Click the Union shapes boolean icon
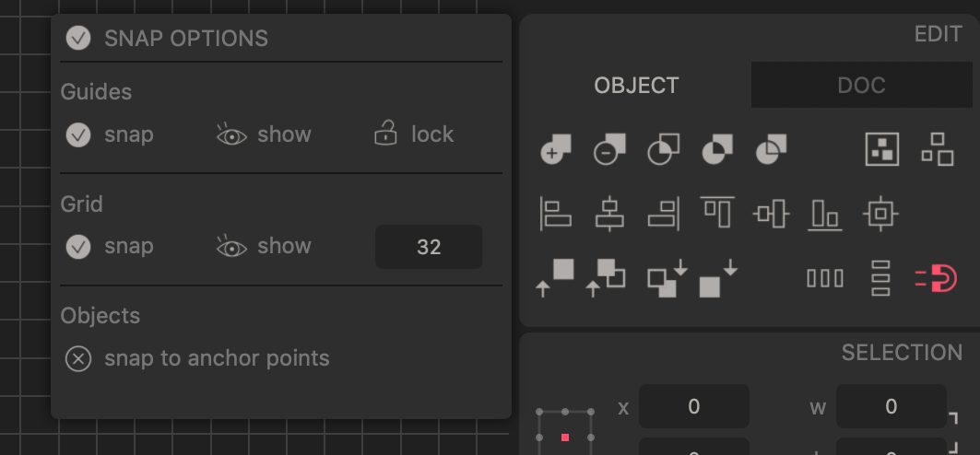Image resolution: width=980 pixels, height=455 pixels. click(555, 149)
